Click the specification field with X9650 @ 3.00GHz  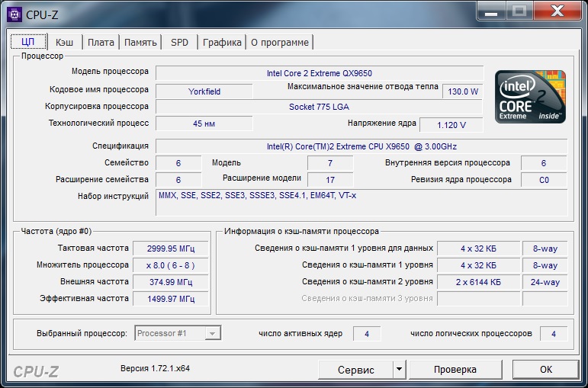coord(361,146)
